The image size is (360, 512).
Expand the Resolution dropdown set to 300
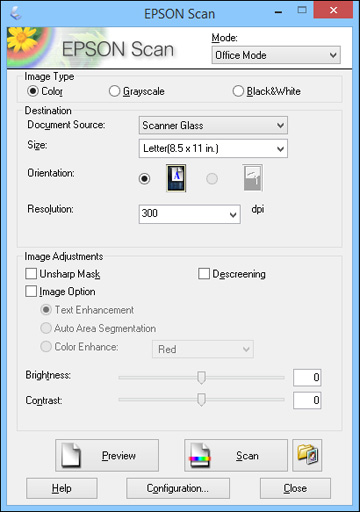point(189,214)
